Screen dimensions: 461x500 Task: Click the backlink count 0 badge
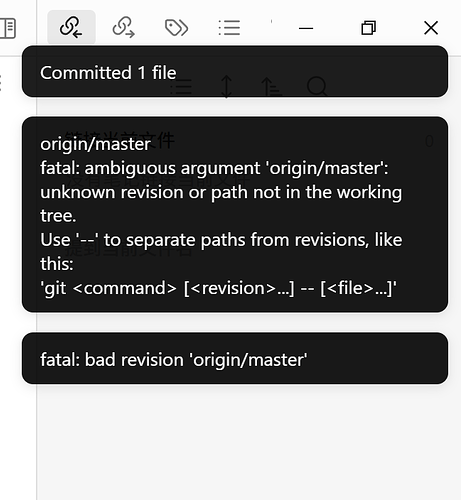coord(429,141)
